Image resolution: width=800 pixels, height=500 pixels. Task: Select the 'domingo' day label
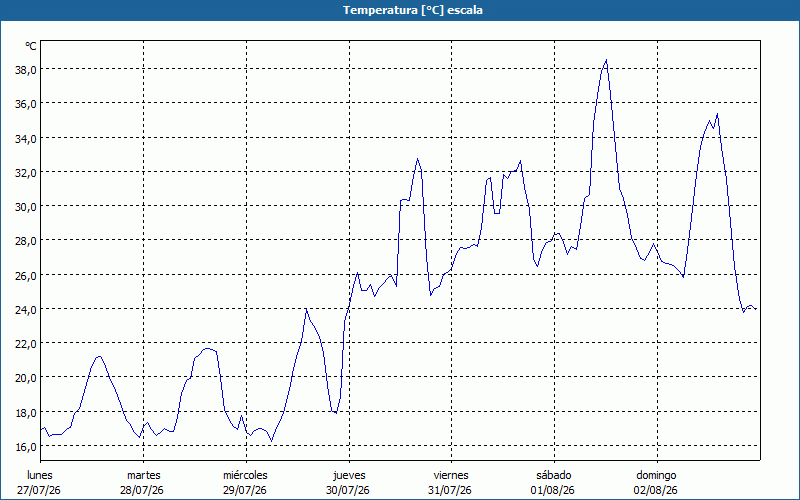coord(656,475)
